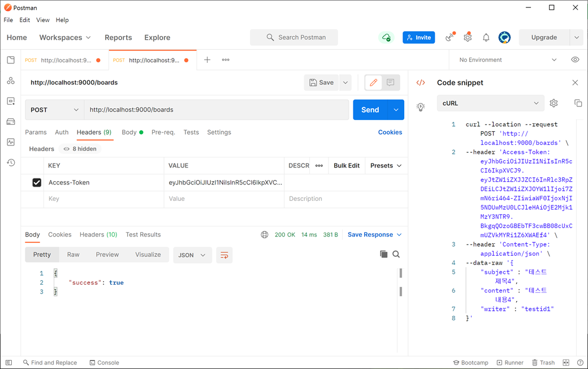
Task: Open the No Environment selector
Action: pyautogui.click(x=508, y=60)
